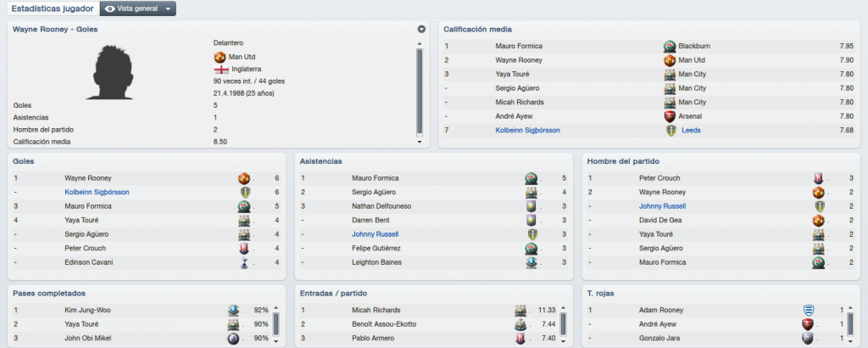Click Man Utd crest in Rooney's profile
The height and width of the screenshot is (348, 868).
(x=220, y=57)
